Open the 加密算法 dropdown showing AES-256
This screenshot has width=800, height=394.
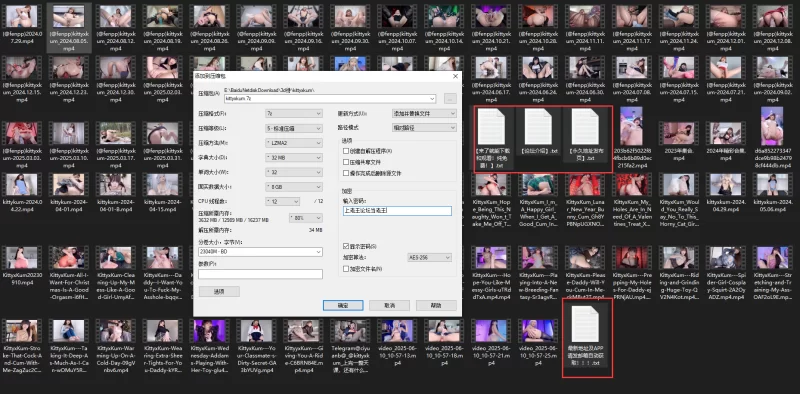[x=430, y=258]
